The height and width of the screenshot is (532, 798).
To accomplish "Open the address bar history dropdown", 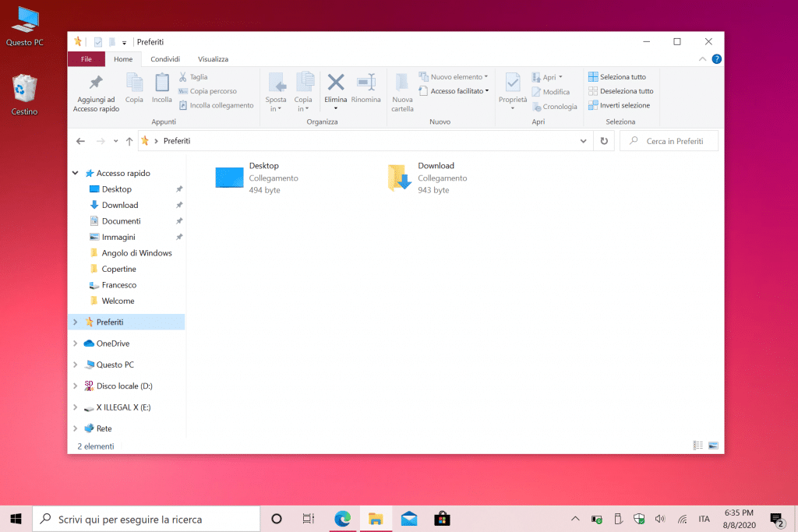I will 584,141.
